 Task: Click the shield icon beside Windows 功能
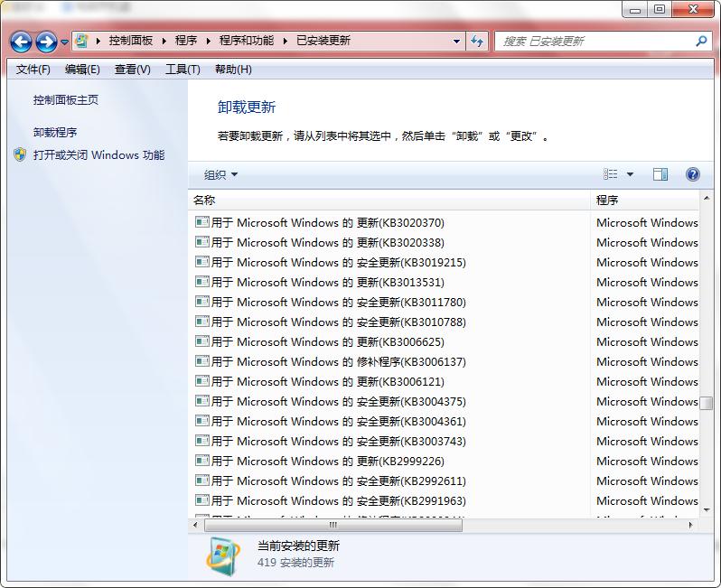point(20,155)
